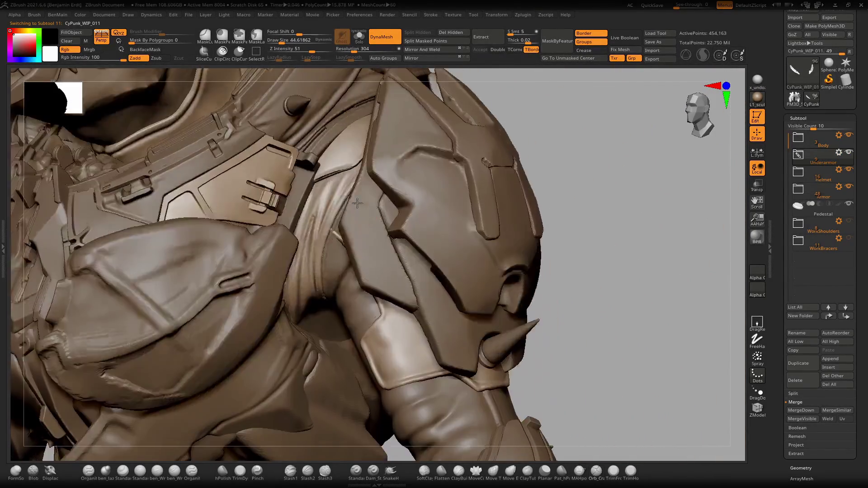Open the Zplugin menu
Screen dimensions: 868x488
coord(523,14)
